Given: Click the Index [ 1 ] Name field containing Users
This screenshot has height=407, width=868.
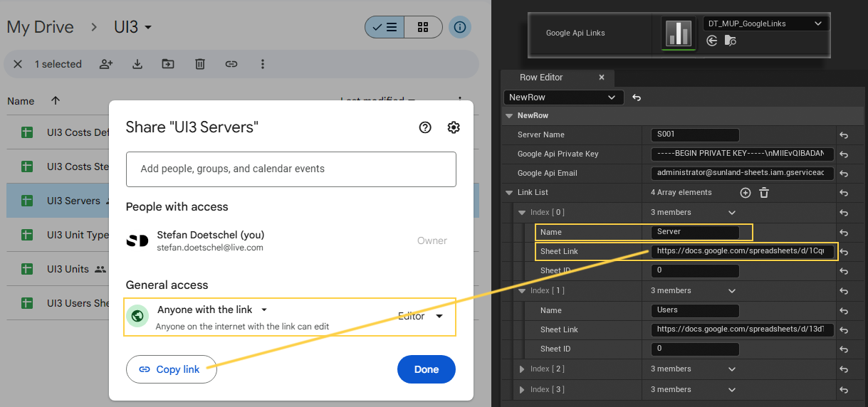Looking at the screenshot, I should pyautogui.click(x=696, y=311).
